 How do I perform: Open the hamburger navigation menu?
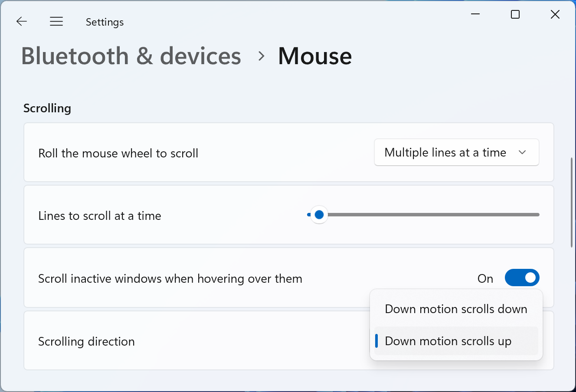tap(56, 21)
